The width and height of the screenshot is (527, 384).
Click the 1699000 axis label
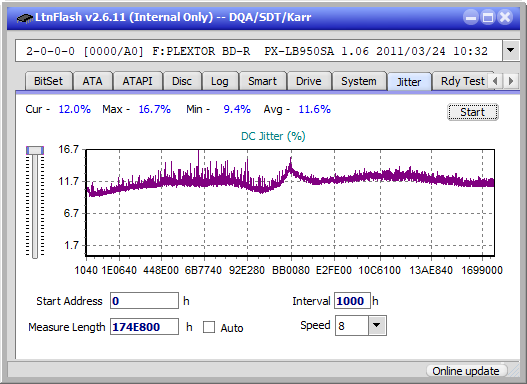(x=482, y=270)
